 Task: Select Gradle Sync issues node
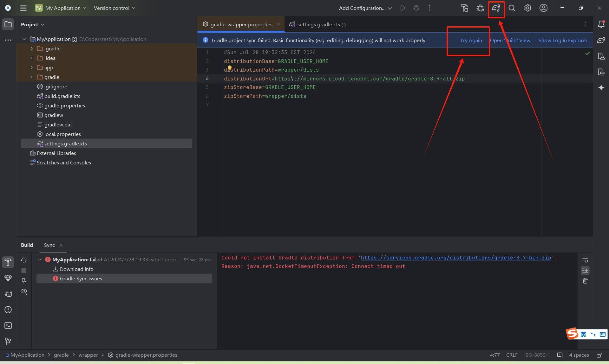[x=124, y=278]
